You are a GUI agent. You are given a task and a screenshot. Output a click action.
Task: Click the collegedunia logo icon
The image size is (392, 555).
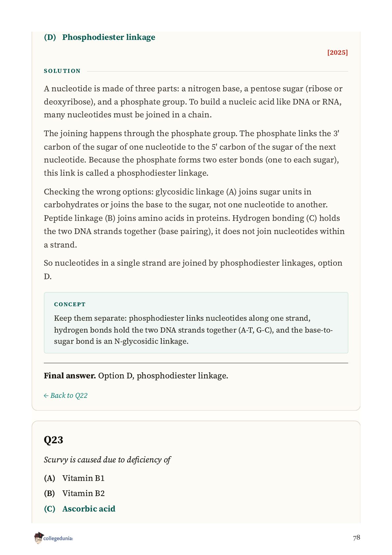coord(39,538)
